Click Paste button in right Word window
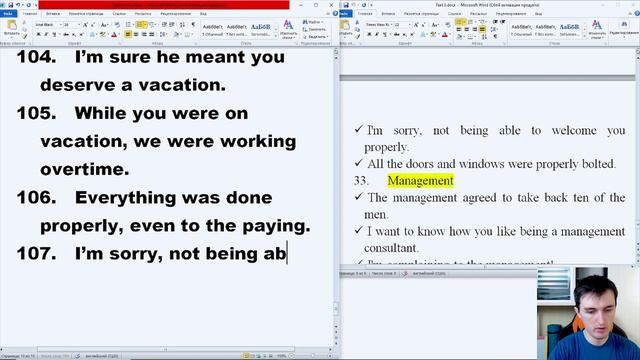The height and width of the screenshot is (360, 640). (345, 28)
